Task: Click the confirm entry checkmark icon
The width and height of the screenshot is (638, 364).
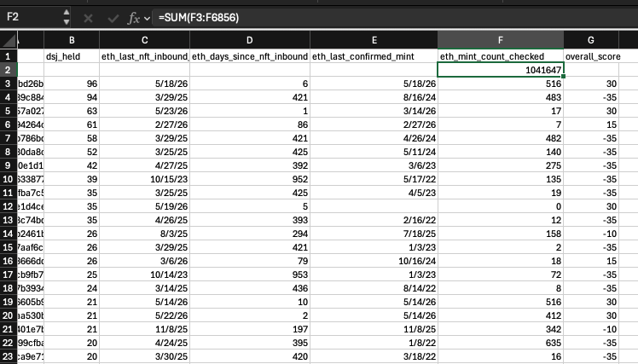Action: (113, 18)
